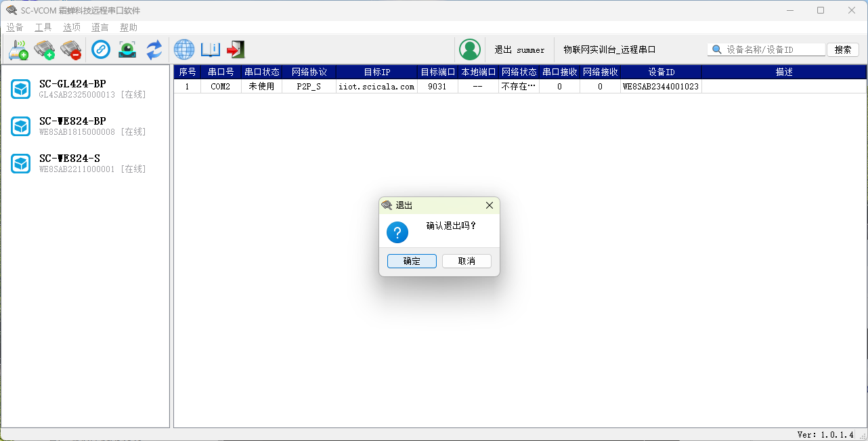This screenshot has width=868, height=441.
Task: Open the globe web icon
Action: pyautogui.click(x=184, y=49)
